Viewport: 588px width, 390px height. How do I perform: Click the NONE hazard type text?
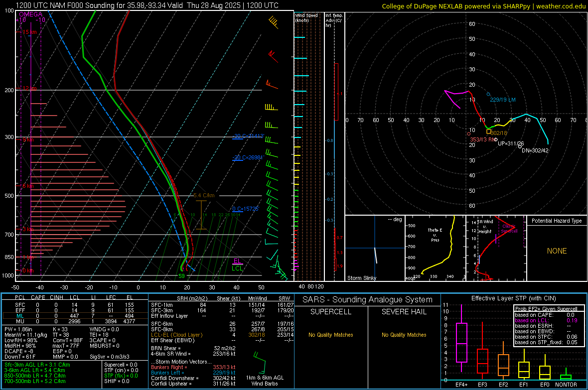tap(557, 251)
